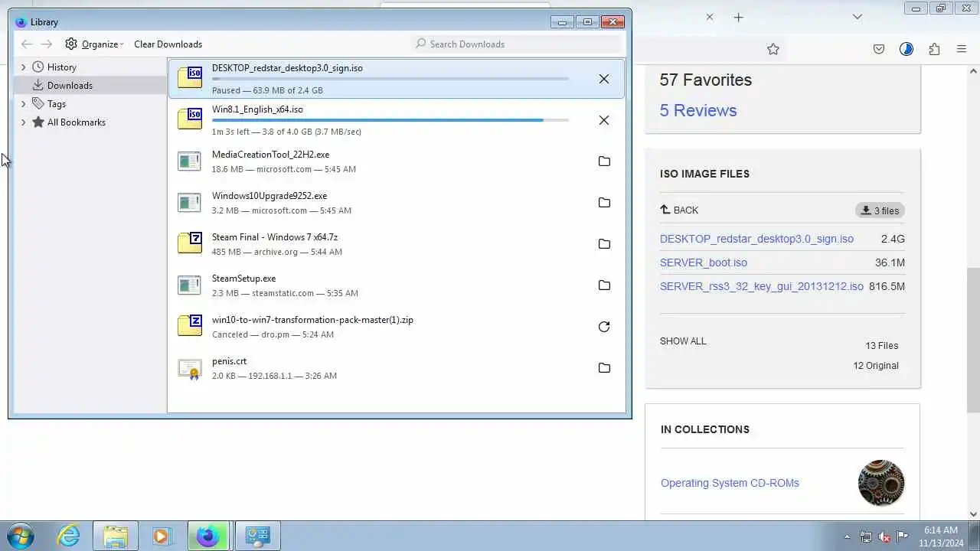
Task: Click the paused redstar download progress bar
Action: [x=390, y=79]
